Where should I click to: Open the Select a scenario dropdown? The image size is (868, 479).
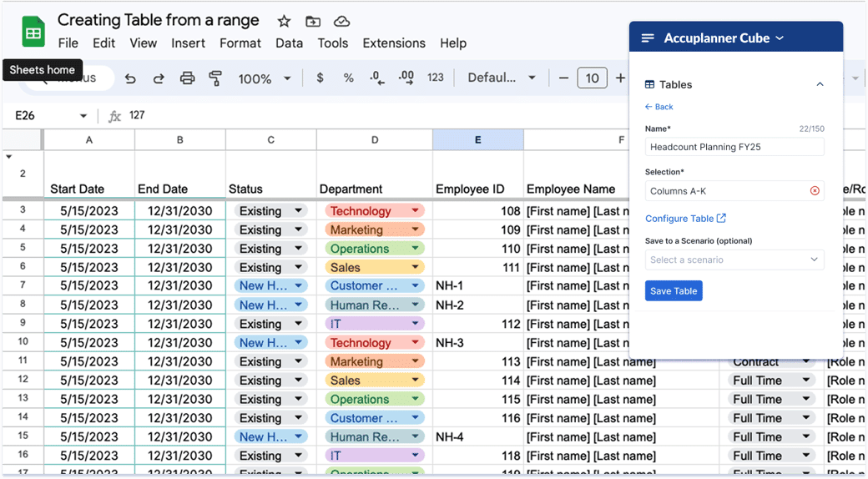(x=734, y=260)
